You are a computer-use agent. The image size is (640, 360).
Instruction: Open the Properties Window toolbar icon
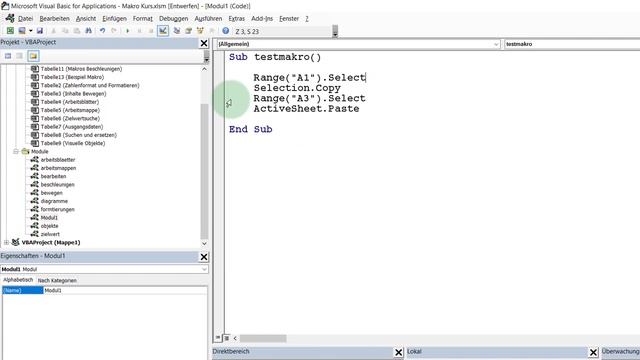[x=188, y=31]
